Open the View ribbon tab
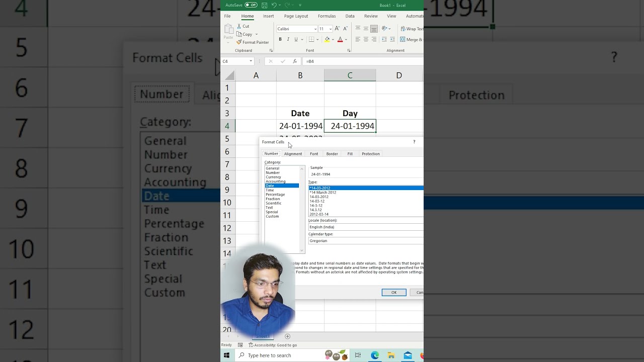The height and width of the screenshot is (362, 644). pyautogui.click(x=391, y=16)
